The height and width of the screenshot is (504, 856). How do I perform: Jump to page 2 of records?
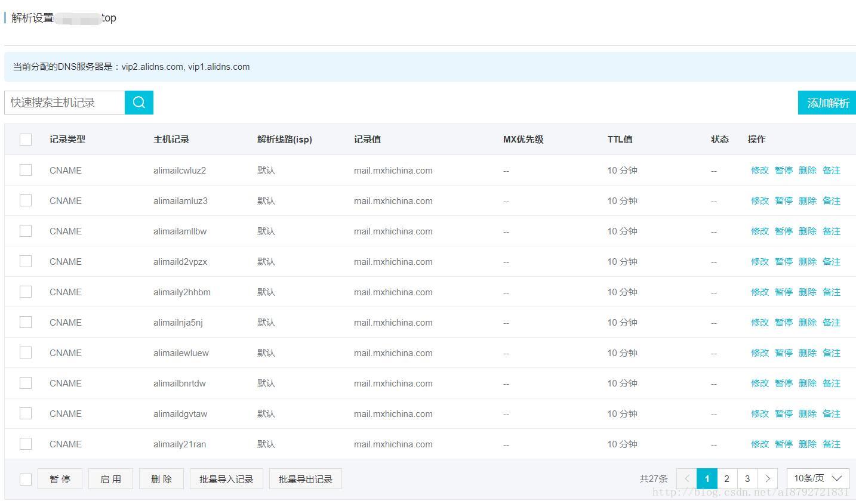[726, 478]
